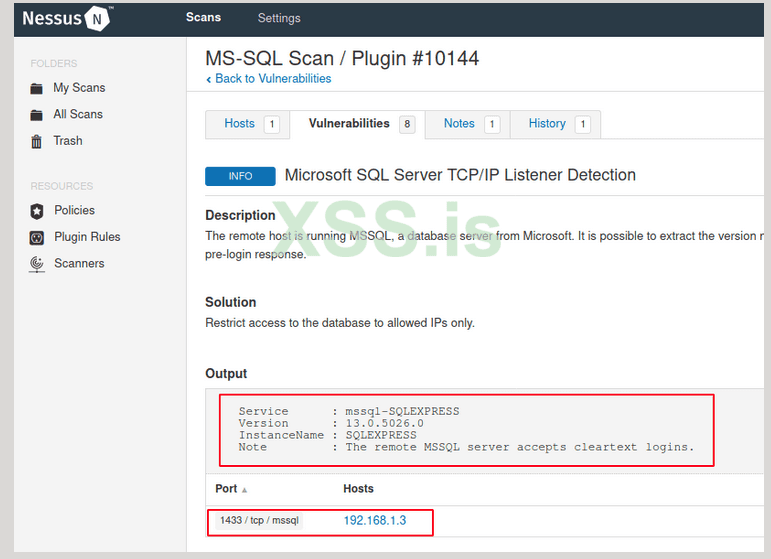This screenshot has height=559, width=771.
Task: Click the History tab count badge
Action: click(583, 124)
